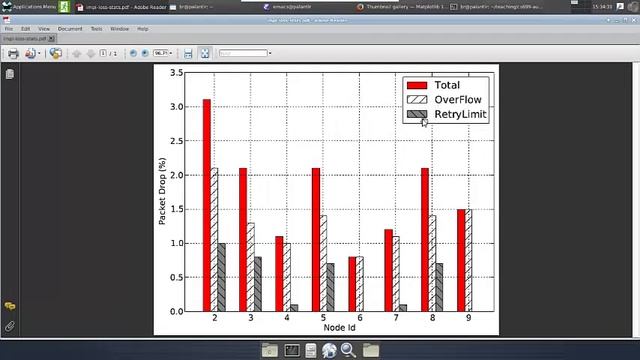The image size is (640, 360).
Task: Switch to emacs@palantir task
Action: point(287,7)
